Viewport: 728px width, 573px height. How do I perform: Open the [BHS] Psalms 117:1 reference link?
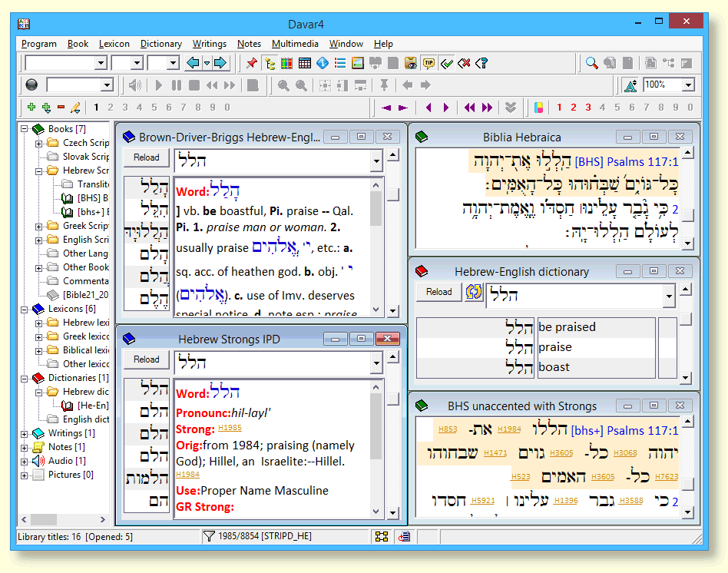(627, 161)
